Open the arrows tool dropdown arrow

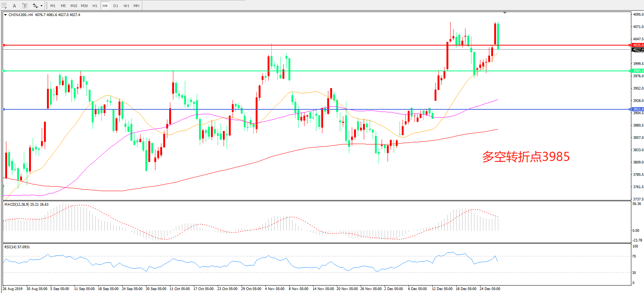pyautogui.click(x=41, y=6)
